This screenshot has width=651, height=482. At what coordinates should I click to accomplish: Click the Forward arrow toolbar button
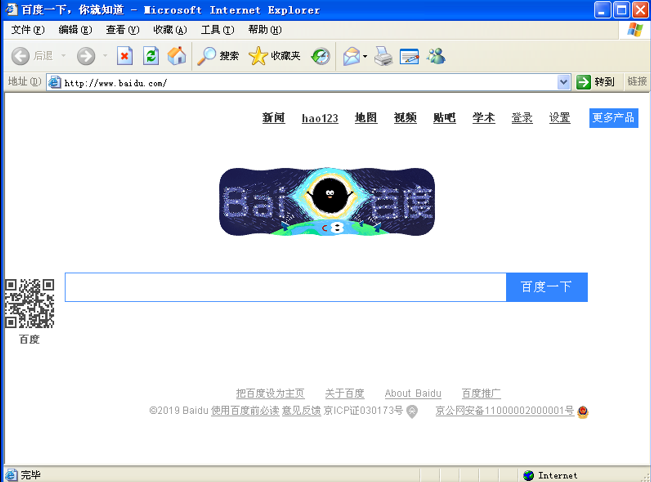point(86,56)
